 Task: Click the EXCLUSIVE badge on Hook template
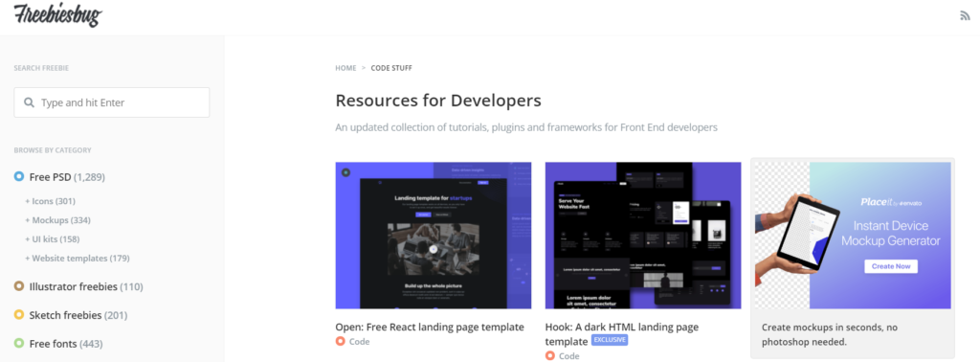tap(610, 341)
